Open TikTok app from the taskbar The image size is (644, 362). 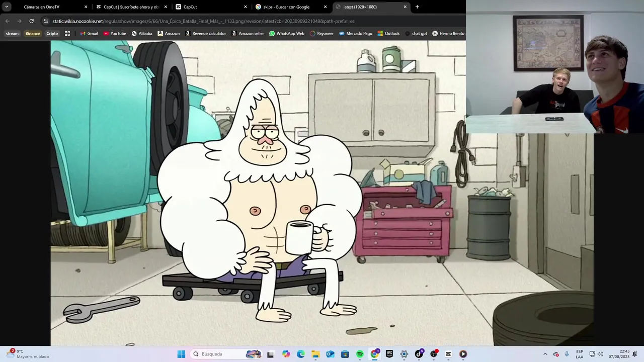click(x=419, y=354)
